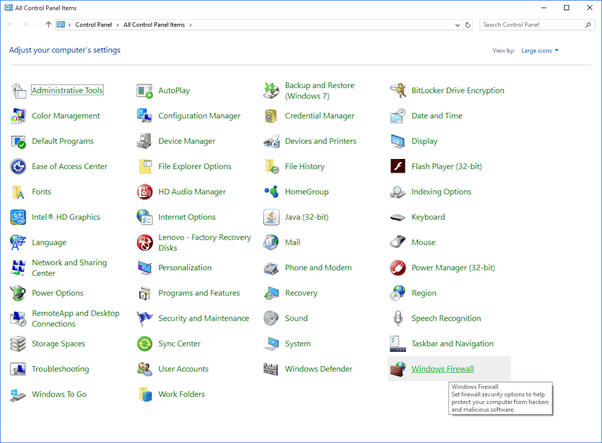
Task: Open the File History link
Action: pos(304,167)
